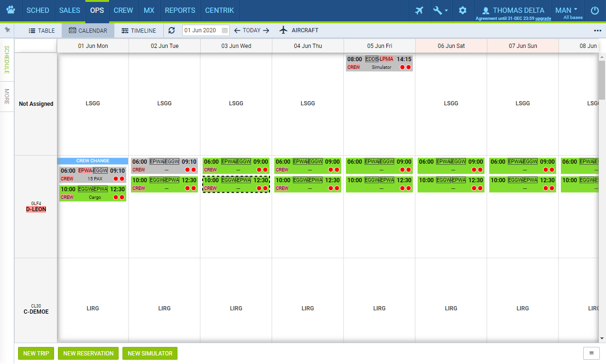Click the NEW SIMULATOR button

(149, 354)
